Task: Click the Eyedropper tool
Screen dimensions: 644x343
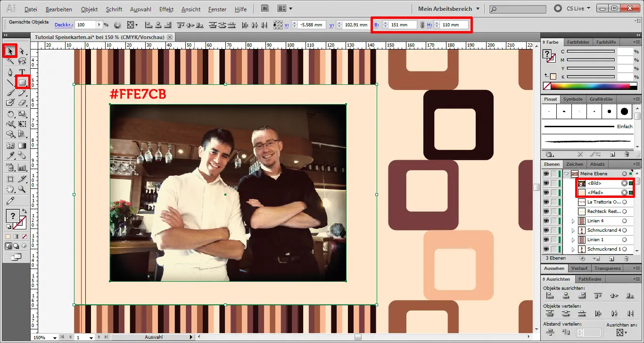Action: point(10,155)
